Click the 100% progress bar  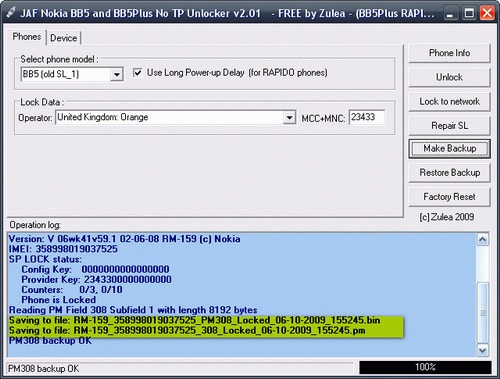425,367
